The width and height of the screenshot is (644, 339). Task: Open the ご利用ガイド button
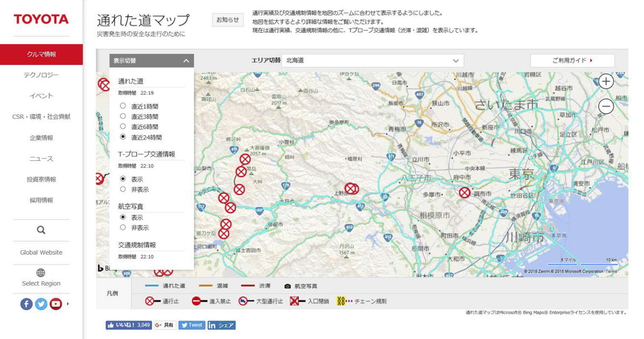pyautogui.click(x=572, y=60)
